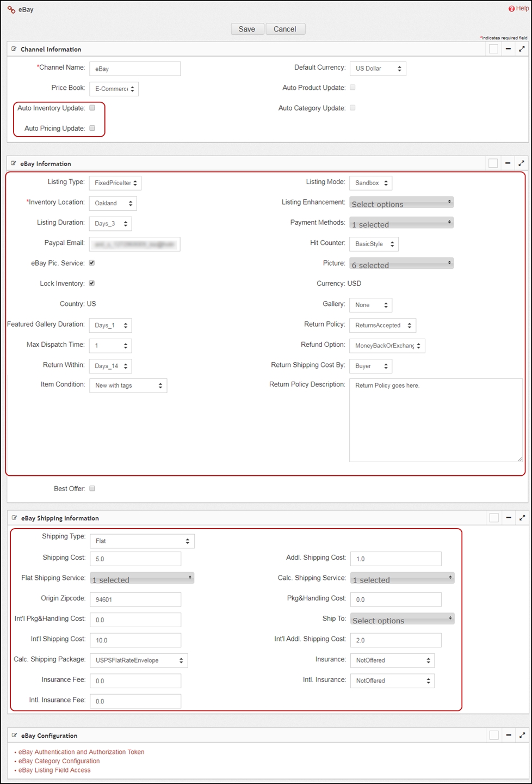The image size is (532, 784).
Task: Collapse eBay Shipping Information panel with minus icon
Action: point(509,518)
